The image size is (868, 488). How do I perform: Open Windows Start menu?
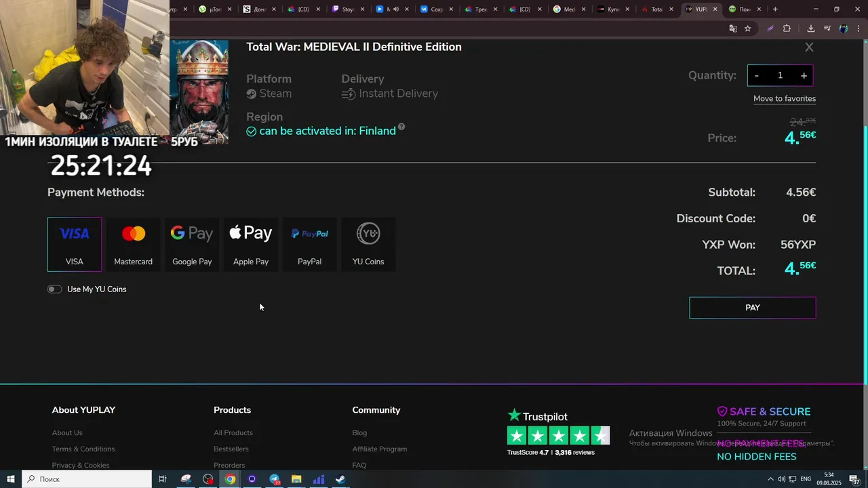tap(11, 479)
